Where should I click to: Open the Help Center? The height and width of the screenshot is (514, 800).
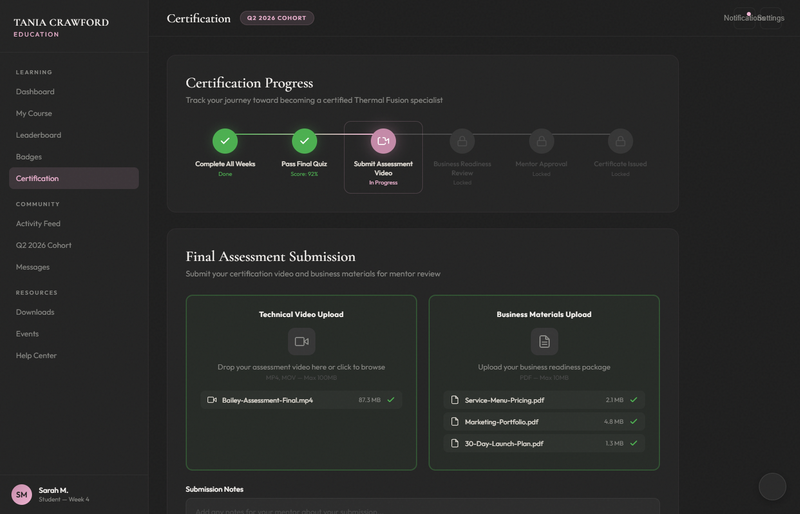[74, 355]
